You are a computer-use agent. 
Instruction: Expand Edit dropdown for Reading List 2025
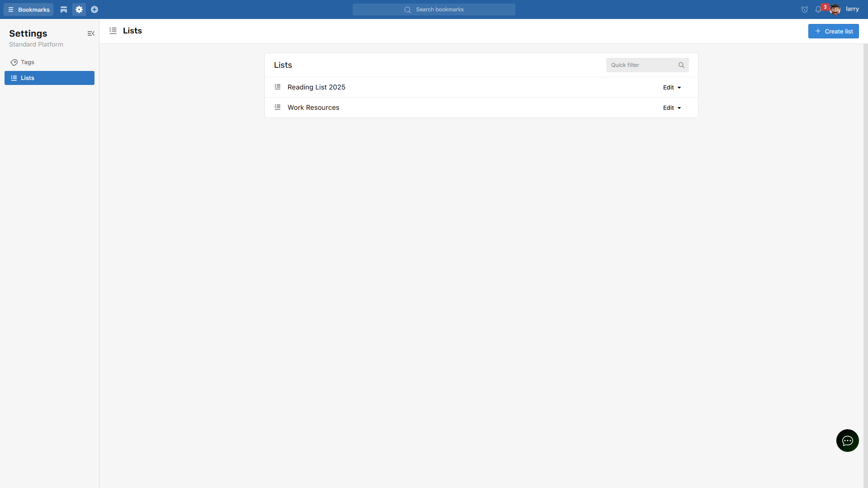coord(672,88)
